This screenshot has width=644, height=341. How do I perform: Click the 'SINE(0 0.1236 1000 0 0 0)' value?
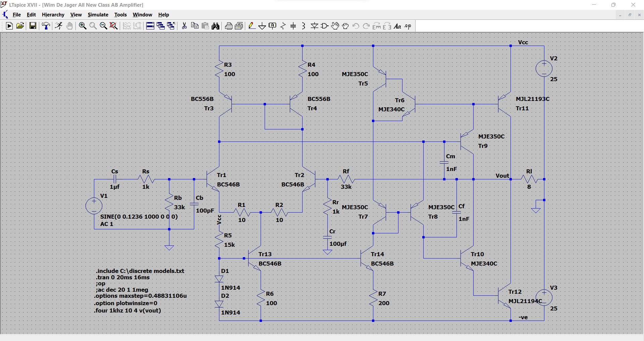[139, 217]
